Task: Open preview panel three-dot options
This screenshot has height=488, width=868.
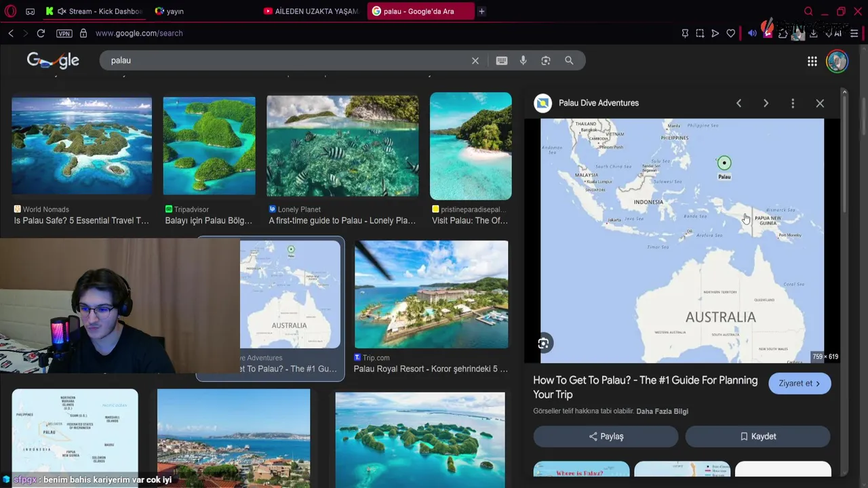Action: point(793,103)
